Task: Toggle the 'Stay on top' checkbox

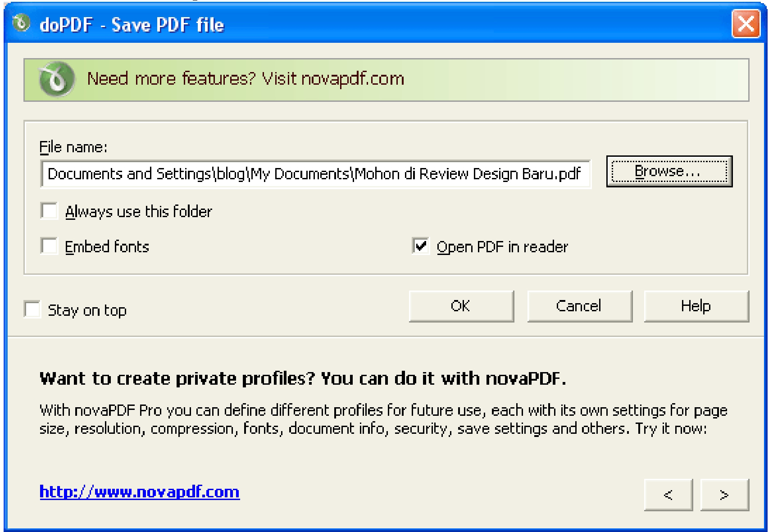Action: click(32, 309)
